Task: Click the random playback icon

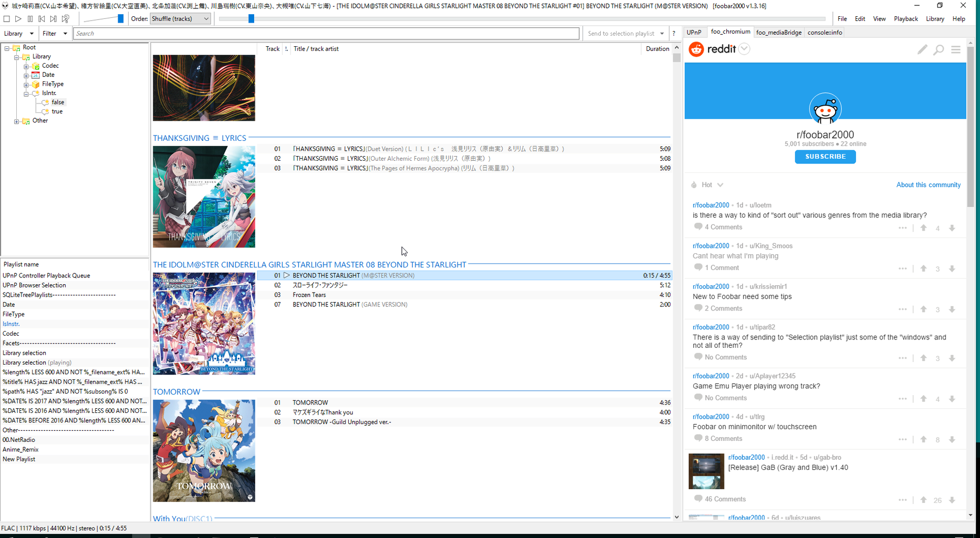Action: [x=66, y=19]
